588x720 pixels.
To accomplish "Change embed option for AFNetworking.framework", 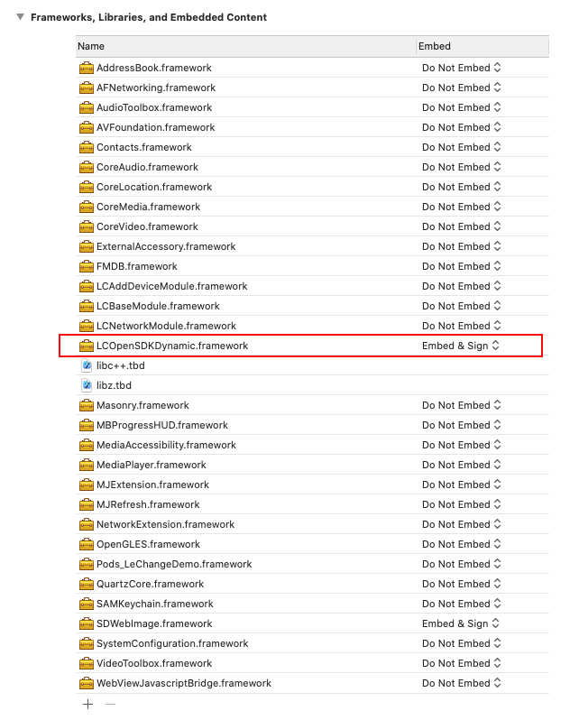I will (462, 88).
